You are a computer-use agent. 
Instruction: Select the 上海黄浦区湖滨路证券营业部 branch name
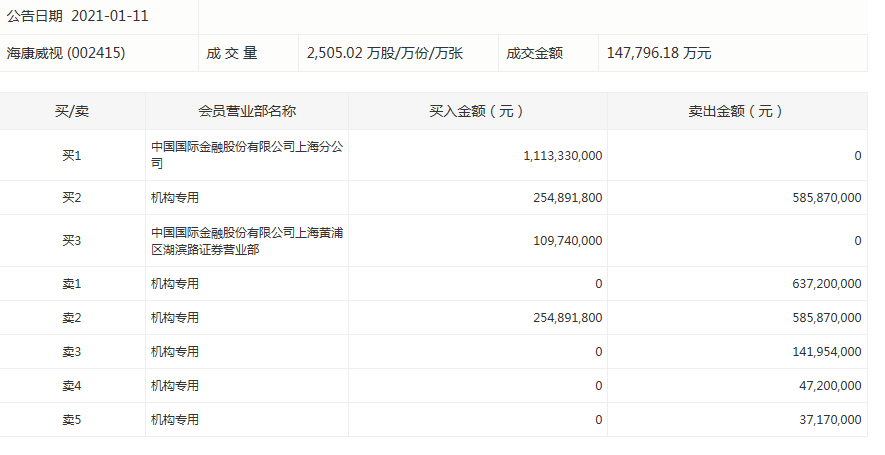coord(247,240)
